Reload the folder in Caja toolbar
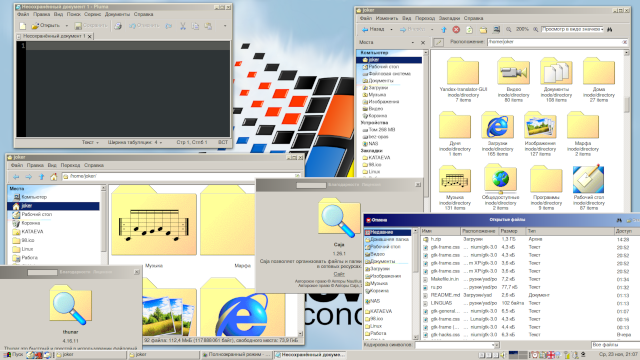The height and width of the screenshot is (360, 640). coord(469,29)
